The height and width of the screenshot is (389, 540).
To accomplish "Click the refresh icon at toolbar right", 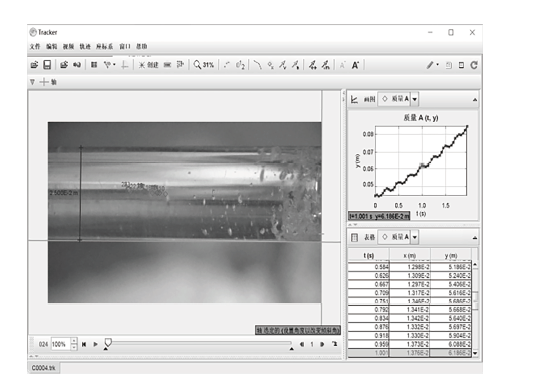I will click(474, 65).
